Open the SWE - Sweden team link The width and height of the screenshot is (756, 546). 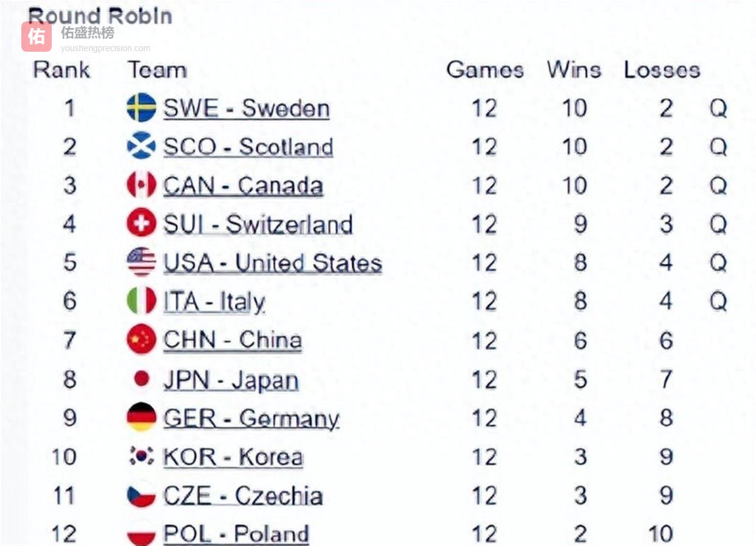pyautogui.click(x=246, y=109)
